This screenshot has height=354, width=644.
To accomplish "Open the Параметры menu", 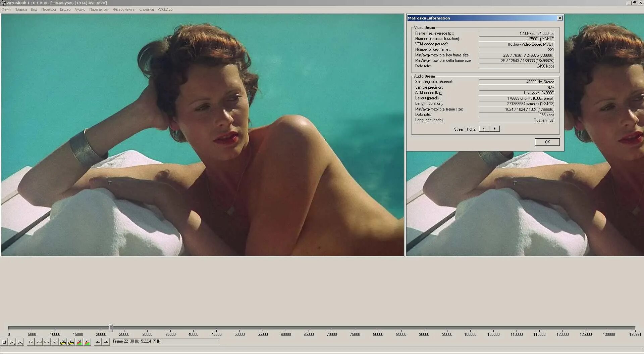I will 99,9.
